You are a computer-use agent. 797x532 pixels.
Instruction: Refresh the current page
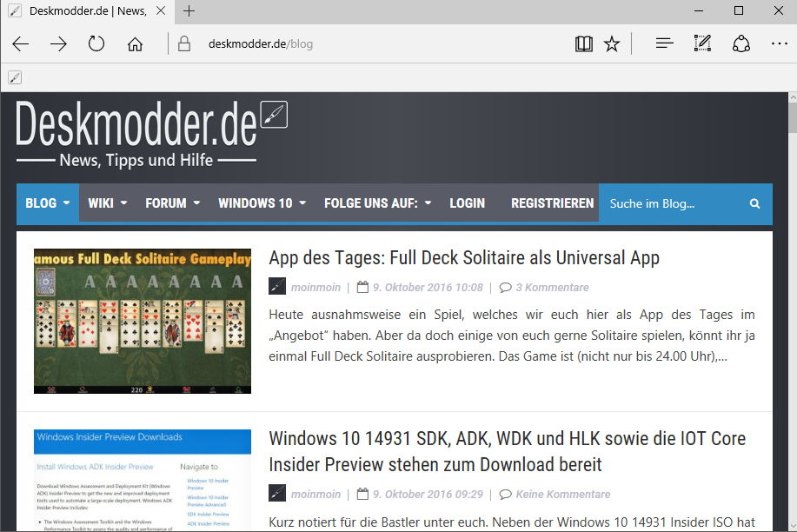(x=96, y=43)
